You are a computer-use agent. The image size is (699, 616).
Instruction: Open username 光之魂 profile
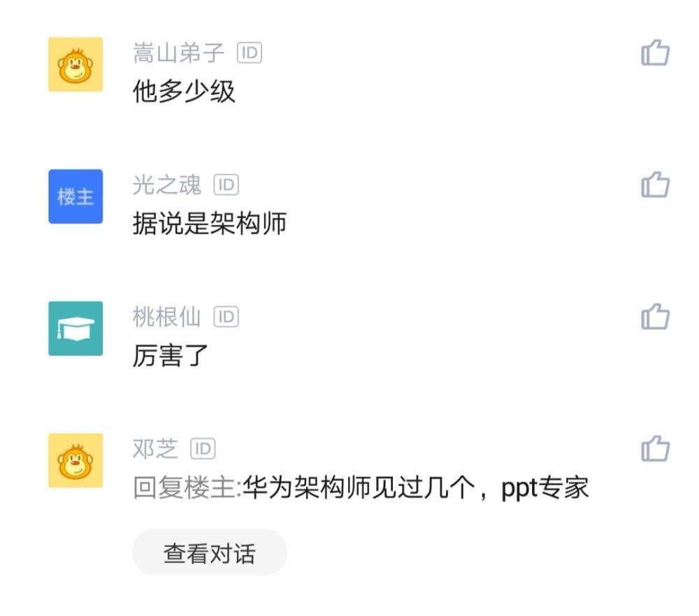tap(167, 185)
